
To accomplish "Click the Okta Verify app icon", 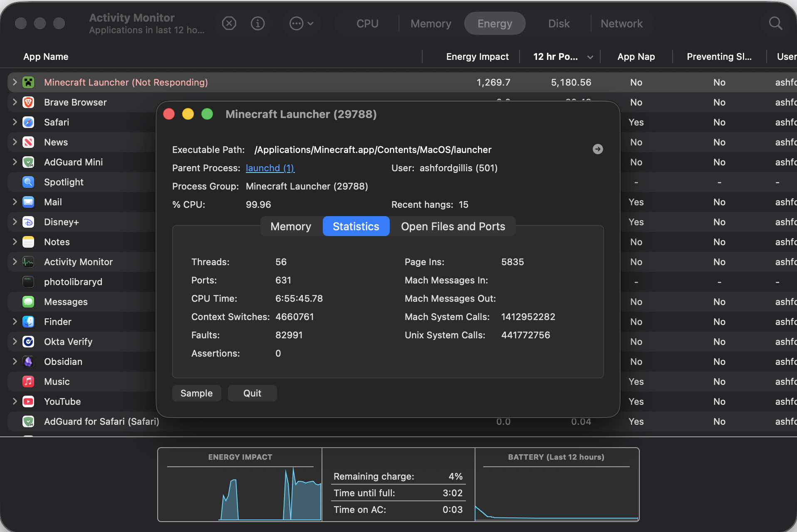I will (x=28, y=342).
